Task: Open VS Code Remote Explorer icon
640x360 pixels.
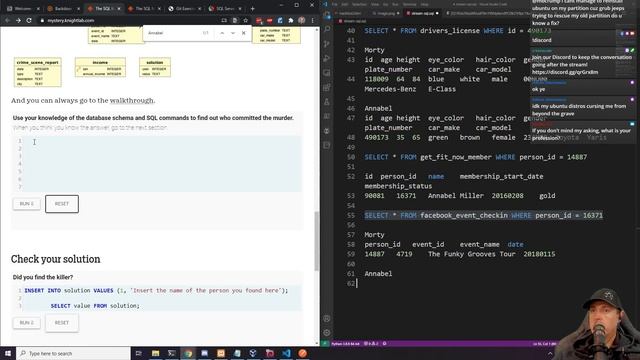Action: (x=327, y=73)
